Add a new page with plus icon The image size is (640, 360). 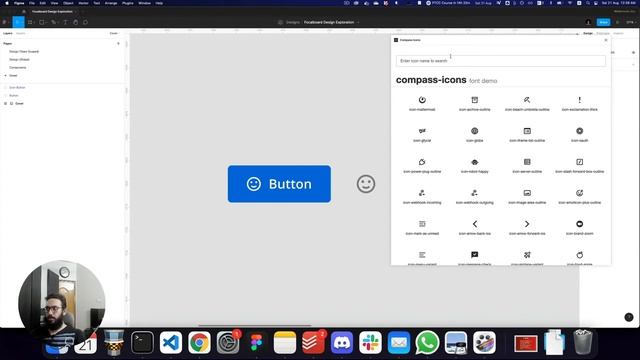(118, 43)
